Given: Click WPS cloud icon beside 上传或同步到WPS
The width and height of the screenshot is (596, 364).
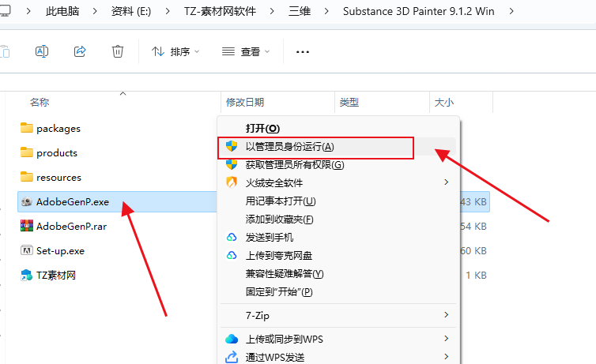Looking at the screenshot, I should [x=232, y=339].
